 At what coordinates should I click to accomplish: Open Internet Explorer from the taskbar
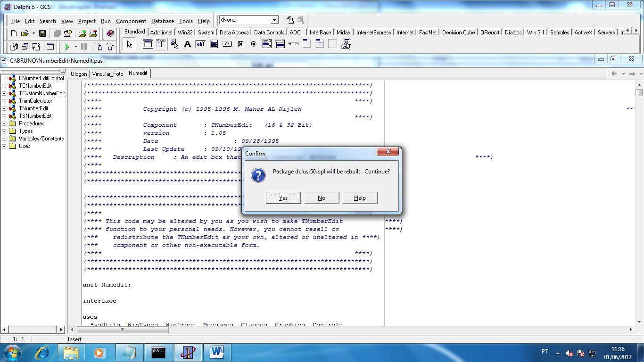point(42,352)
